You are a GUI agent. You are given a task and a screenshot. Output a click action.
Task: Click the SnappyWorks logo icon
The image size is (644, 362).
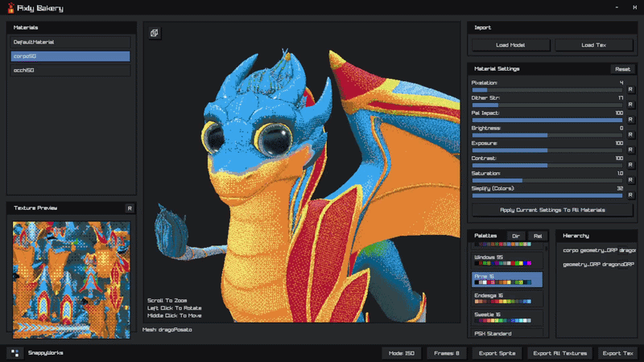point(15,353)
